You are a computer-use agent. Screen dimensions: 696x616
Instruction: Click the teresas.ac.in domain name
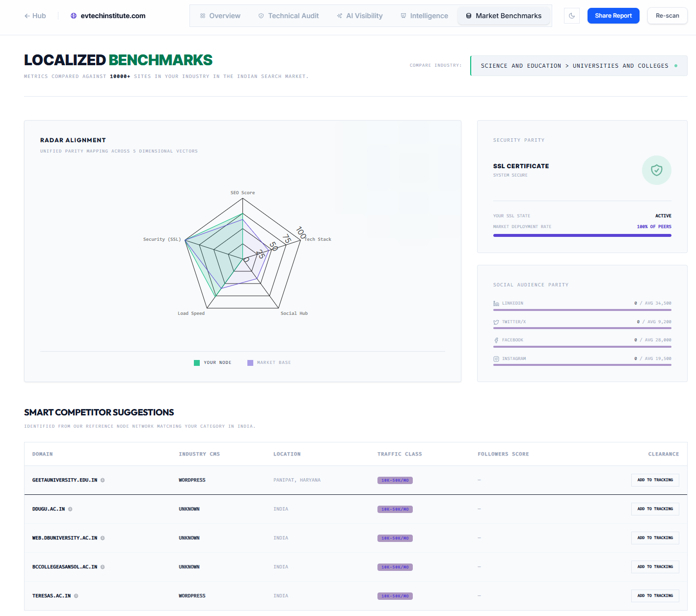click(x=52, y=596)
